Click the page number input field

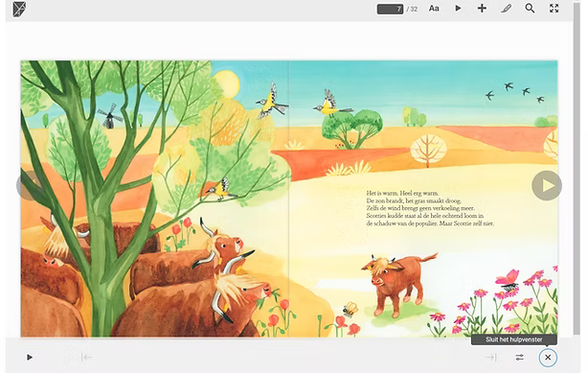coord(390,9)
